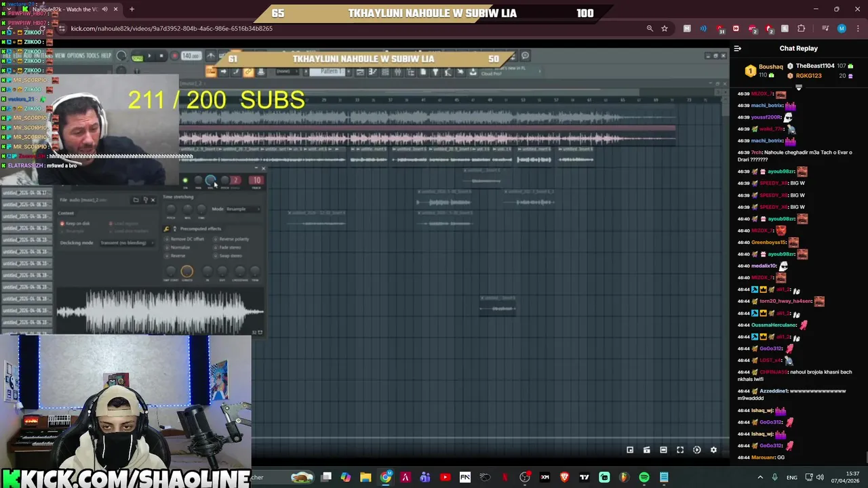868x488 pixels.
Task: Expand the hidden system tray icons chevron
Action: (x=759, y=477)
